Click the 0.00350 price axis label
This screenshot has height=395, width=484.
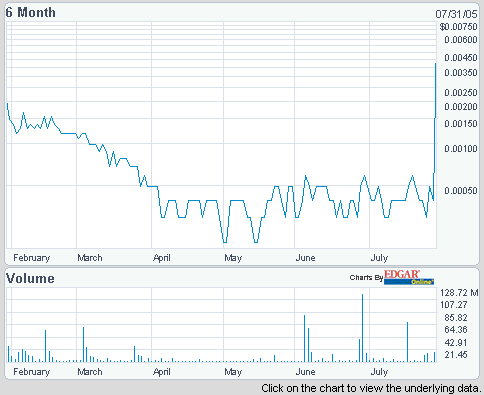461,73
